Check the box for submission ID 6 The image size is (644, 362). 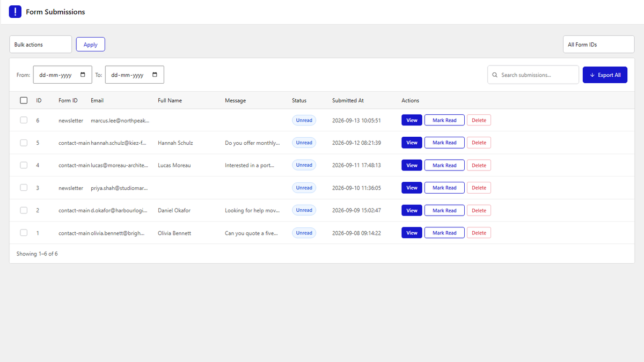(x=24, y=120)
